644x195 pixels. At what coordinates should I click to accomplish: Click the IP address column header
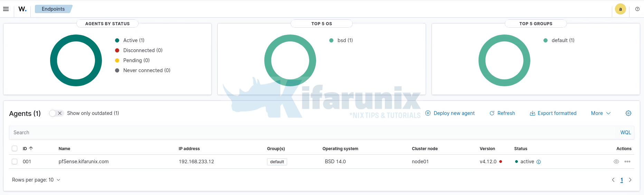point(189,149)
